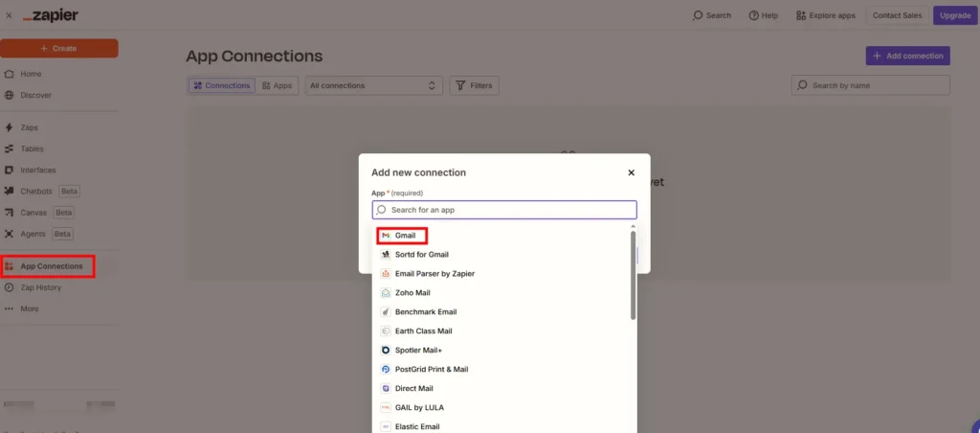Click the Spotler Mail+ icon
The image size is (980, 433).
point(386,351)
